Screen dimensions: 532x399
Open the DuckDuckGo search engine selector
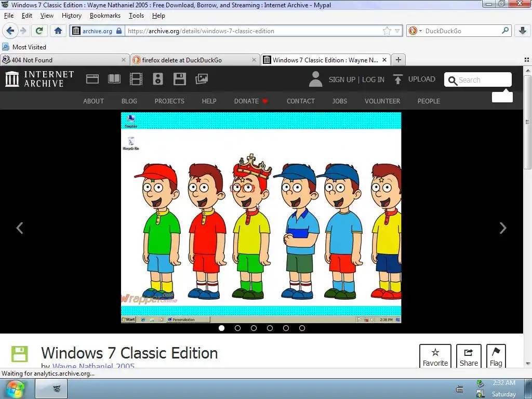tap(415, 31)
